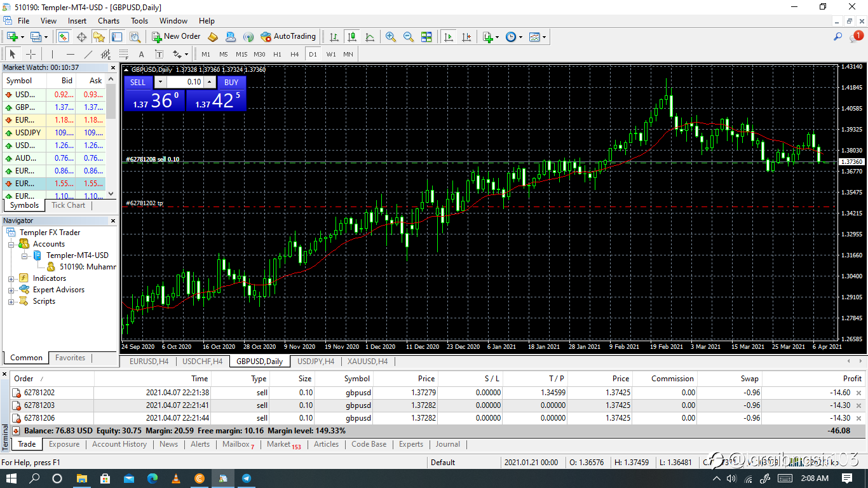Viewport: 868px width, 488px height.
Task: Select the Fibonacci Retracement tool
Action: click(124, 54)
